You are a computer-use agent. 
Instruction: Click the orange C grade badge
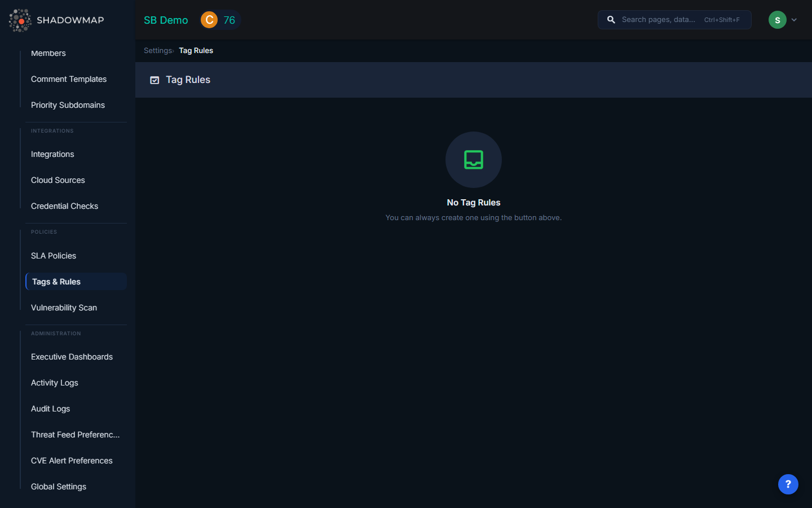tap(209, 20)
